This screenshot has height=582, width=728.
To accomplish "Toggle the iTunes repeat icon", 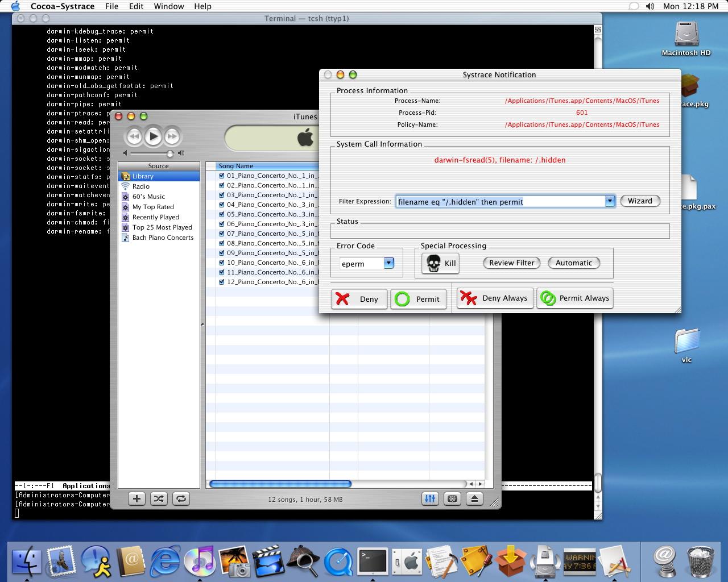I will coord(181,498).
